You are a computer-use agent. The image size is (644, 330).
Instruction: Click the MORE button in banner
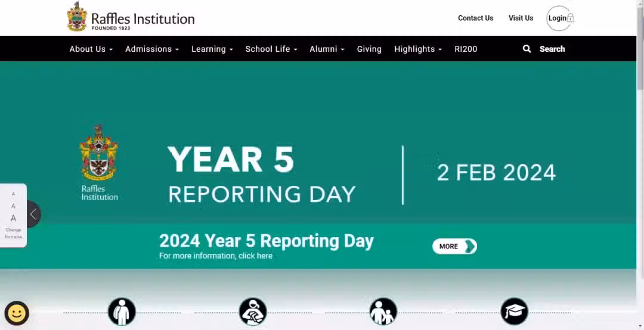tap(454, 246)
